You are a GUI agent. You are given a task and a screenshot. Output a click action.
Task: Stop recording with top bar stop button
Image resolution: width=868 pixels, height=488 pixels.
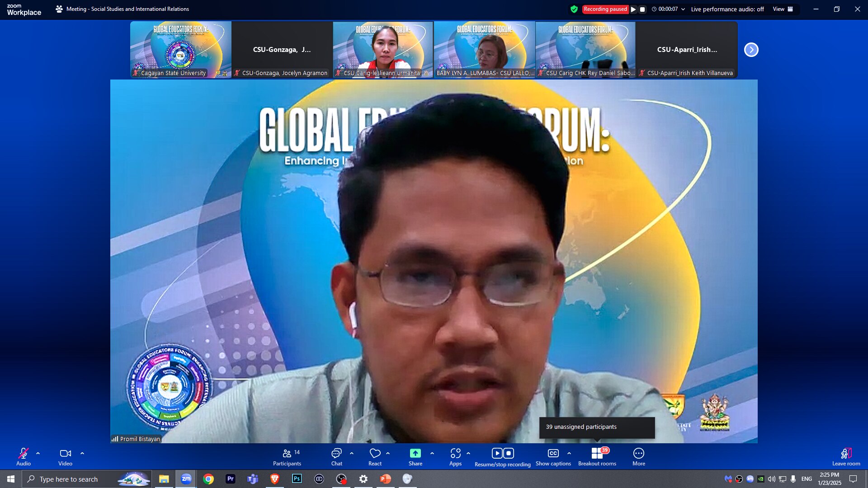point(642,9)
